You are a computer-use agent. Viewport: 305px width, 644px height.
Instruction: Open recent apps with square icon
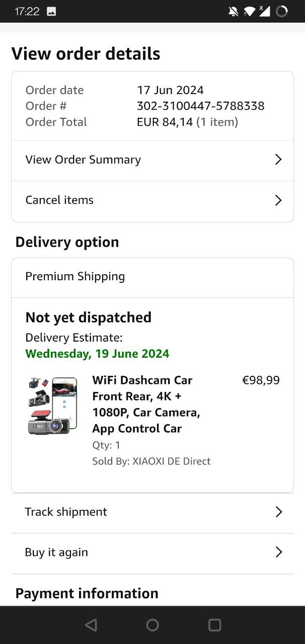pyautogui.click(x=214, y=625)
